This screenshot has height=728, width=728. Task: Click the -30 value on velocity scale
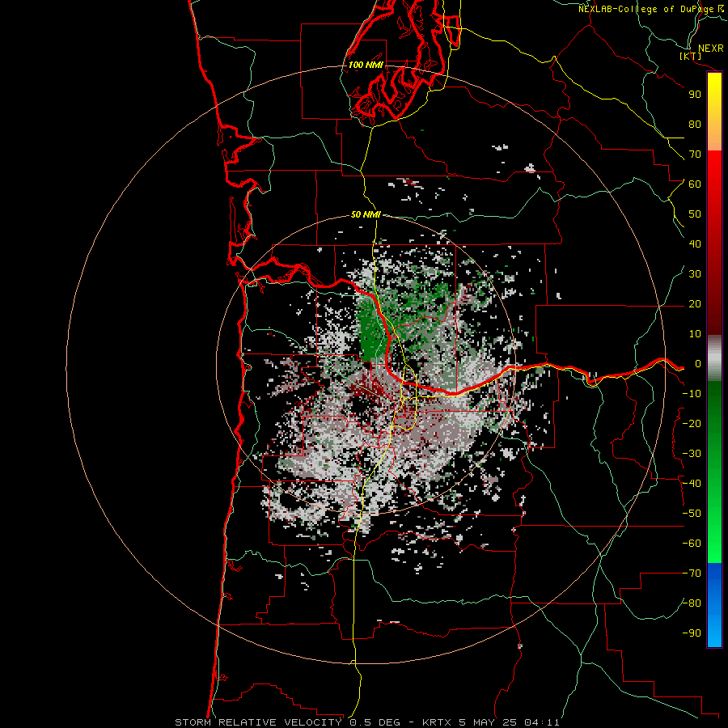(x=692, y=454)
